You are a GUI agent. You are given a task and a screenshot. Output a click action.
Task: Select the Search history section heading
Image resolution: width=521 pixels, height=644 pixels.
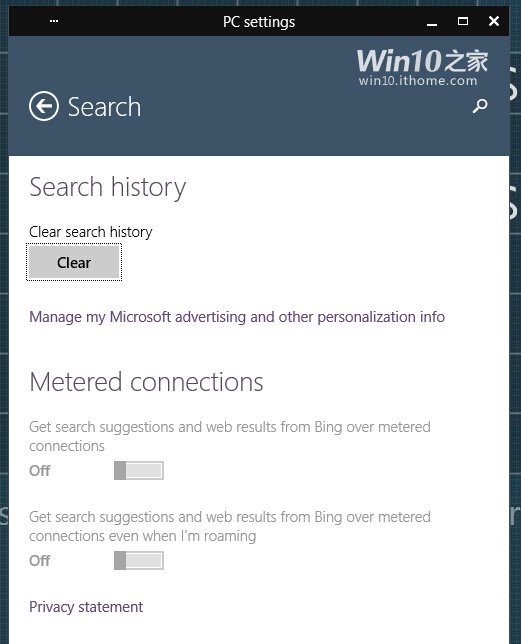coord(108,187)
